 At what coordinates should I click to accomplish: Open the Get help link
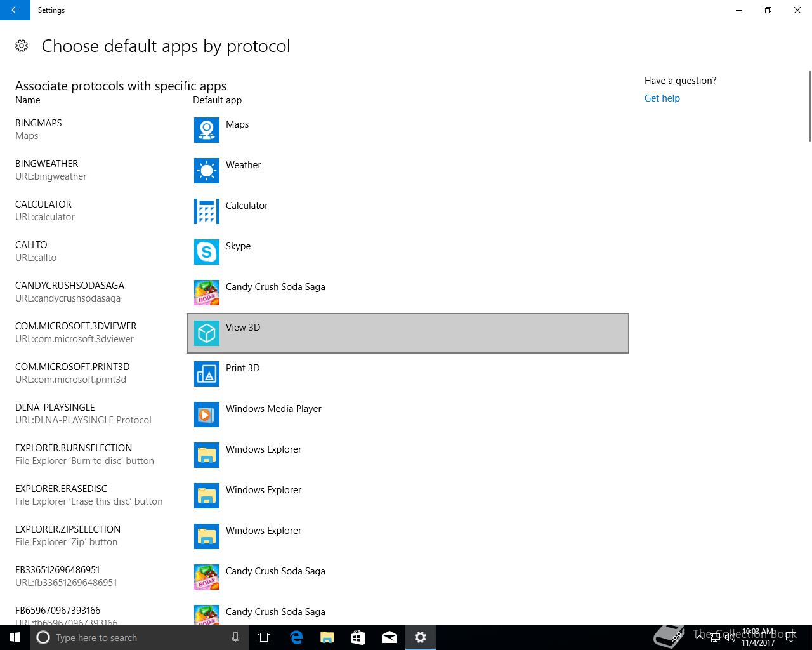[662, 98]
